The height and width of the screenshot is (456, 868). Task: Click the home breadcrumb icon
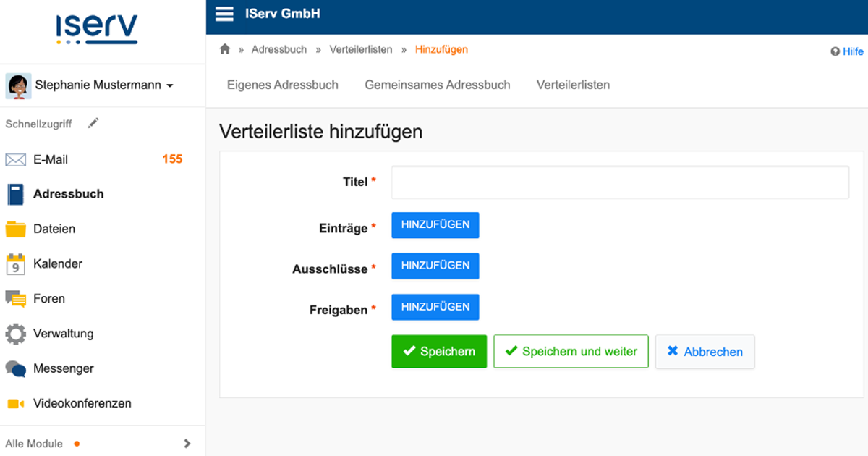pos(225,49)
